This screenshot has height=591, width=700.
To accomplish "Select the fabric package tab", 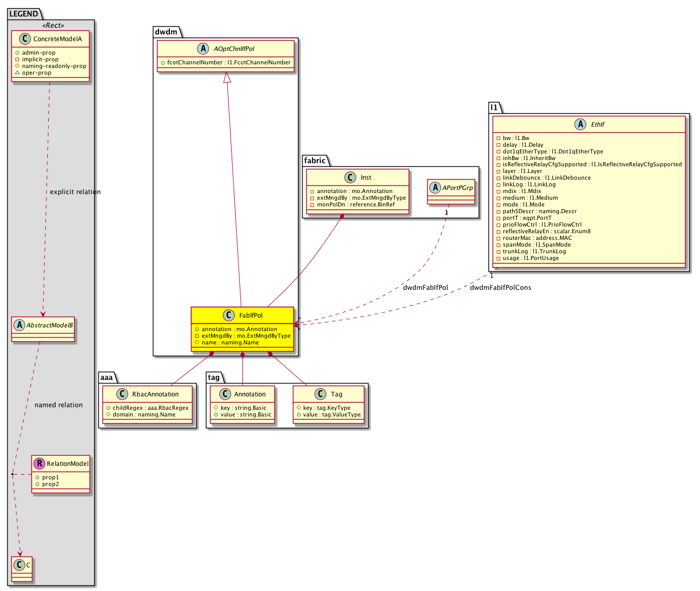I will (315, 161).
